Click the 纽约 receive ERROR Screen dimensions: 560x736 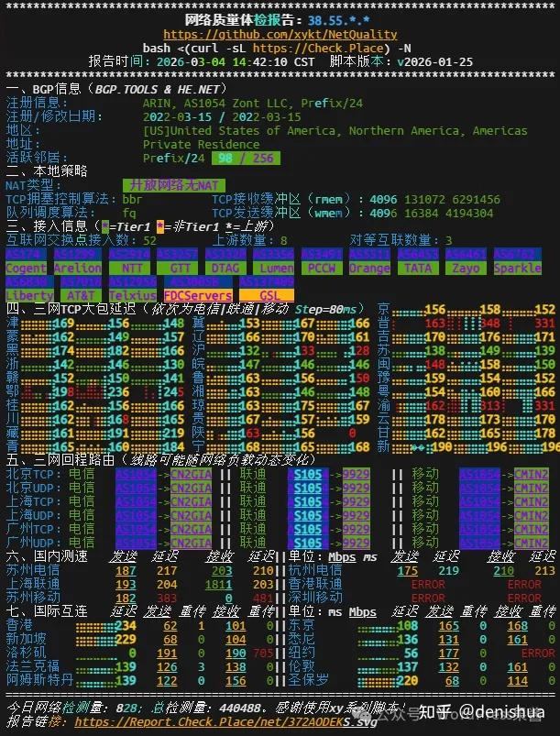pos(538,653)
